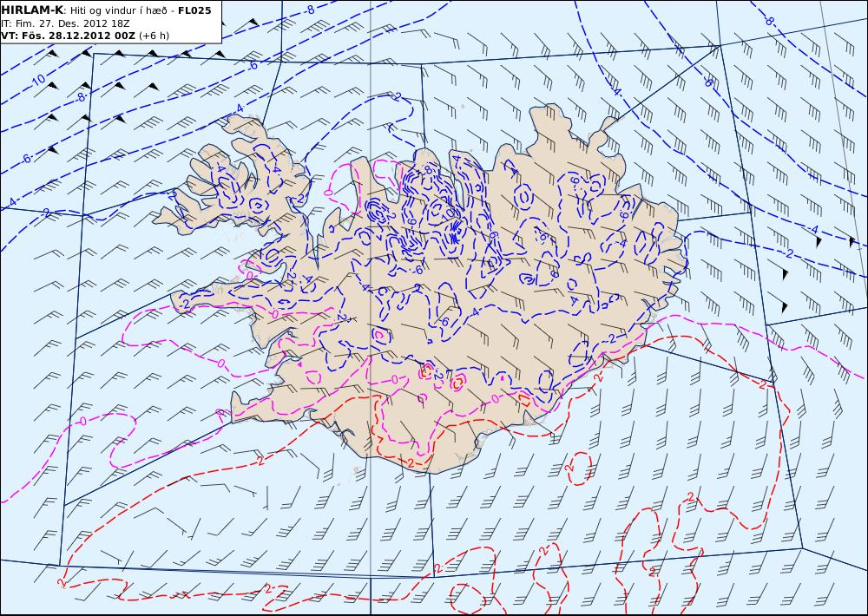Viewport: 868px width, 616px height.
Task: Click the FL025 flight level label
Action: (x=194, y=10)
